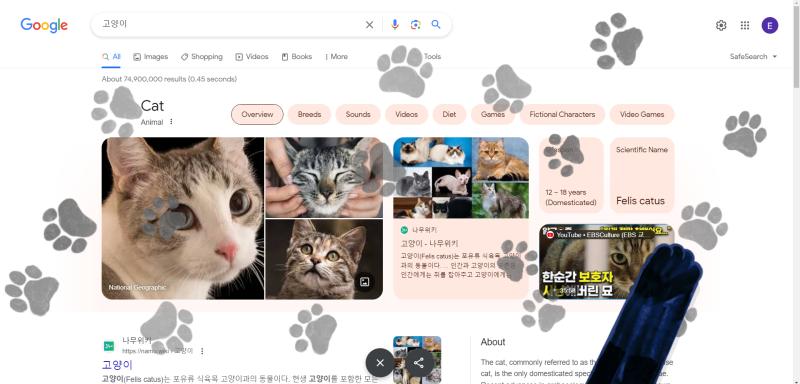The width and height of the screenshot is (800, 384).
Task: Switch to the Books tab
Action: pyautogui.click(x=296, y=57)
